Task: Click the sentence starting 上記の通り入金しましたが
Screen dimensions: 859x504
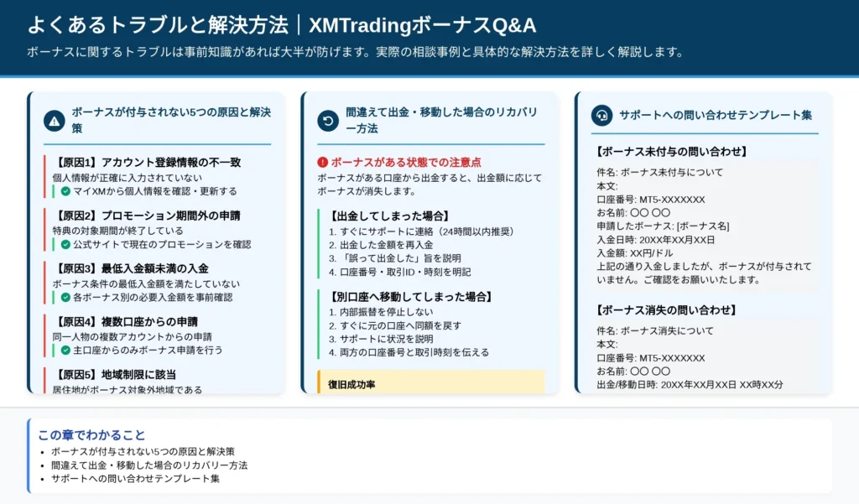Action: pyautogui.click(x=704, y=273)
